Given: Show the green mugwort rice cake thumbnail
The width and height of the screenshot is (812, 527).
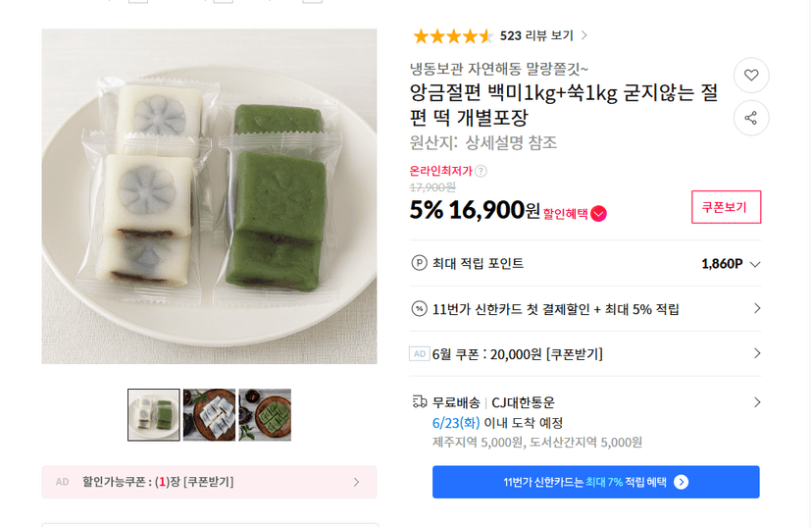Looking at the screenshot, I should click(265, 415).
